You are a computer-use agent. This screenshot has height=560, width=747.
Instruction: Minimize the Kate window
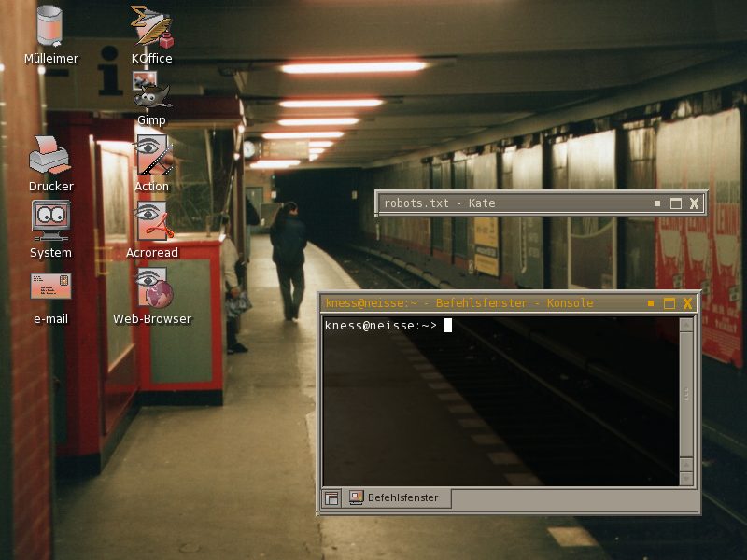click(x=657, y=203)
